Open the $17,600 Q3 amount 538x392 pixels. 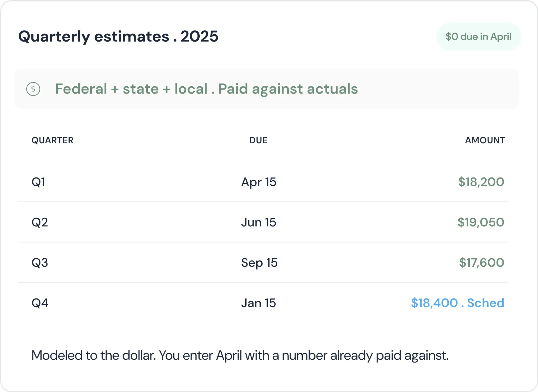click(x=482, y=263)
